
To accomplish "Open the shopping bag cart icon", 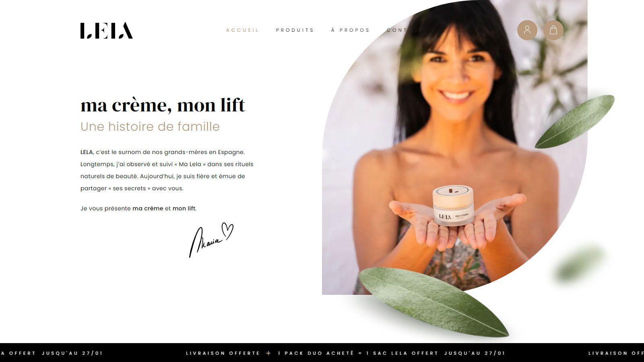I will (x=553, y=30).
